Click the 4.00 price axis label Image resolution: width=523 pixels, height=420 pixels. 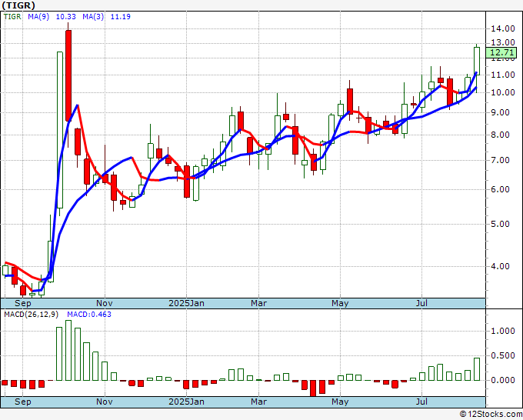coord(500,267)
